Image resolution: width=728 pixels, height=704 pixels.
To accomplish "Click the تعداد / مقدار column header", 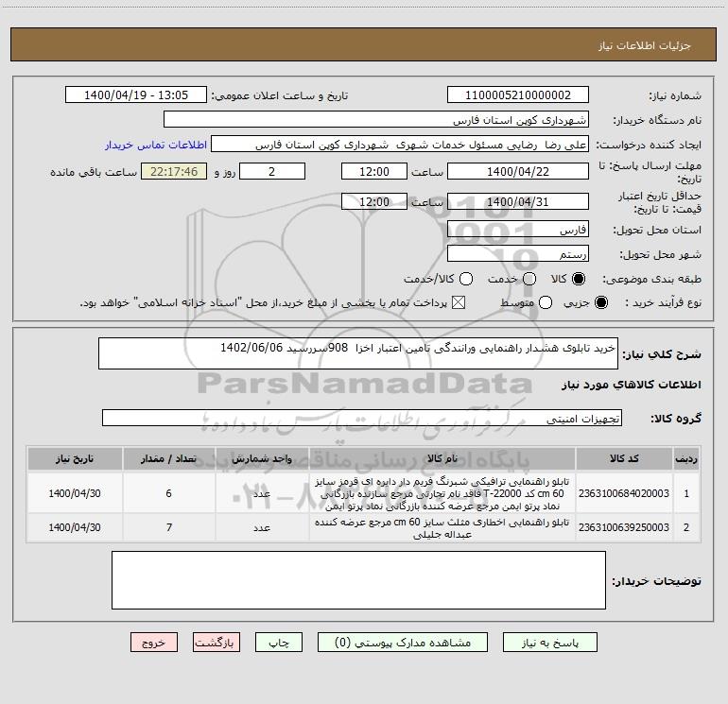I will [x=169, y=458].
